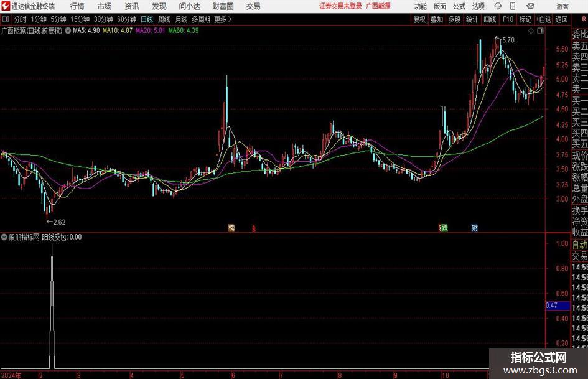Open the 行情 menu
The height and width of the screenshot is (379, 588).
coord(77,6)
